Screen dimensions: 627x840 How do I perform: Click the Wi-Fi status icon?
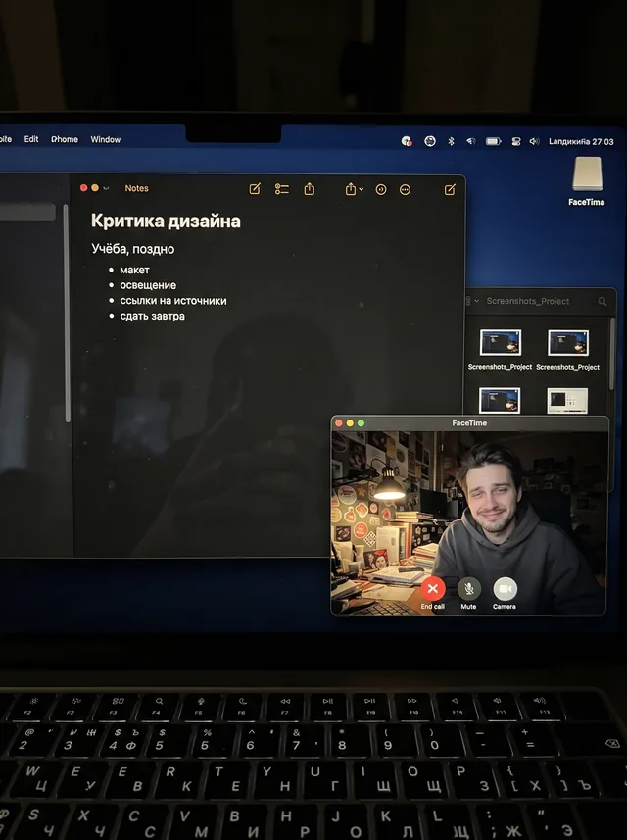[x=471, y=141]
